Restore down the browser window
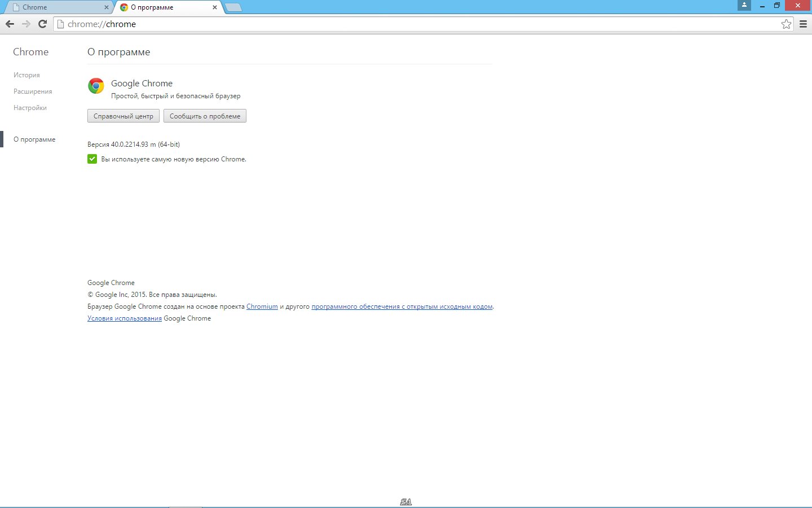 777,6
